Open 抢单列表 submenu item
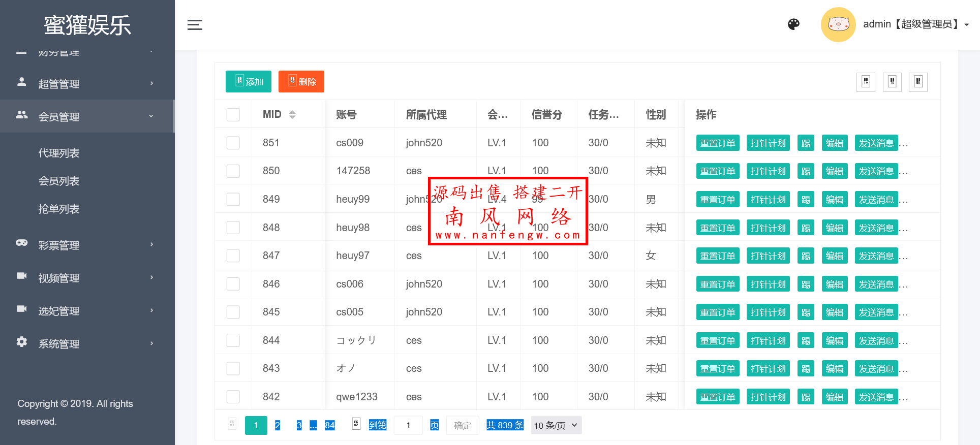Viewport: 980px width, 445px height. click(59, 209)
